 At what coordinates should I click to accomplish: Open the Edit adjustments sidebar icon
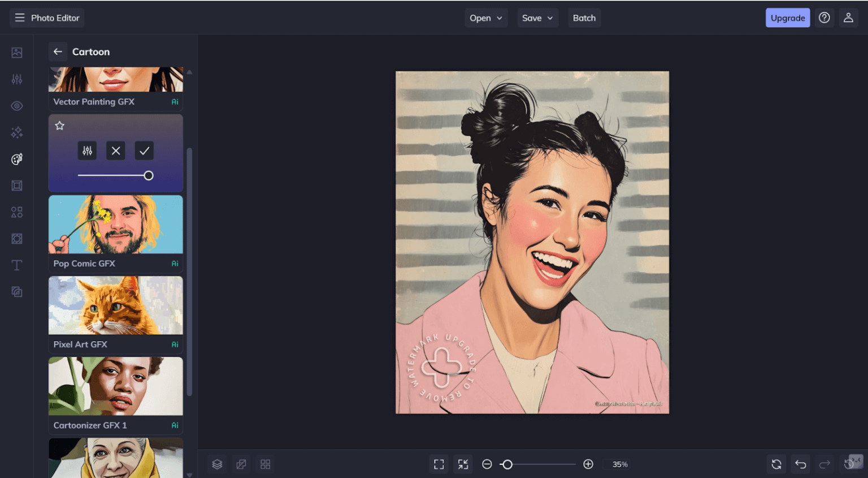[x=17, y=79]
